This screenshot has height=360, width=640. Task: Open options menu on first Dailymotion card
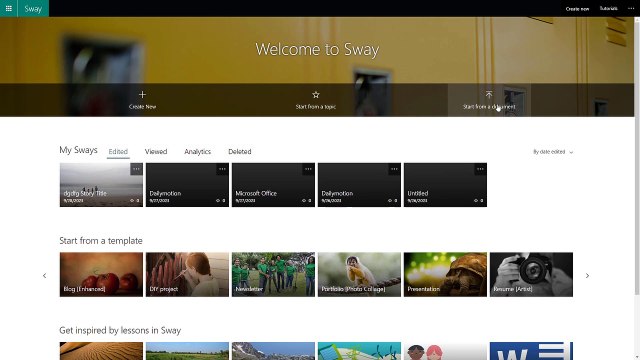coord(222,169)
